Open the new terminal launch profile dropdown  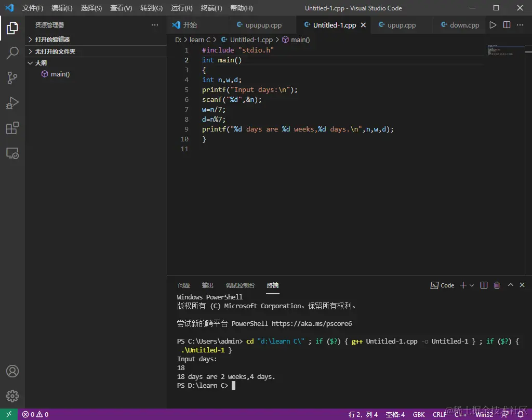click(x=472, y=285)
